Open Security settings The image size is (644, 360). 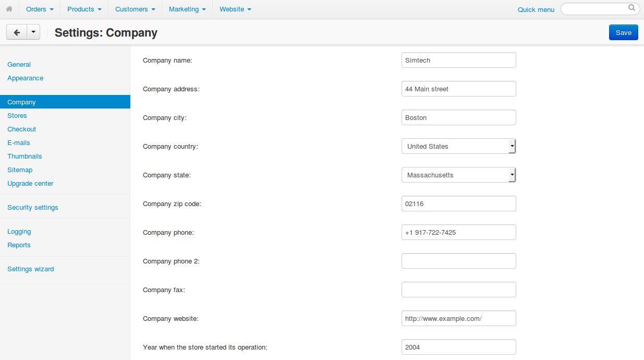(x=33, y=208)
